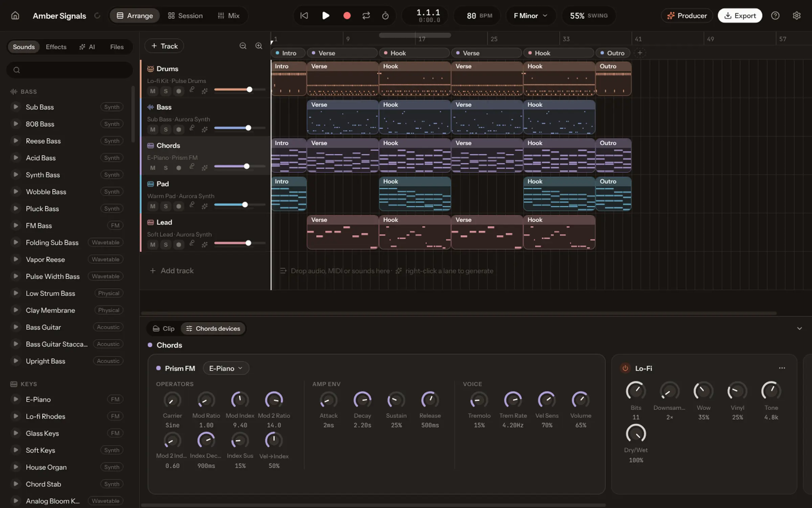
Task: Adjust the Drums track volume slider
Action: (240, 89)
